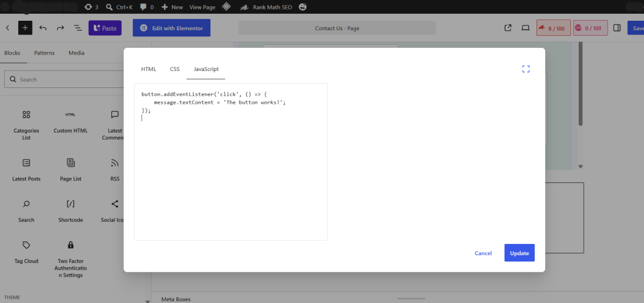Click the Contact Us - Page title bar
The width and height of the screenshot is (644, 303).
(x=337, y=28)
